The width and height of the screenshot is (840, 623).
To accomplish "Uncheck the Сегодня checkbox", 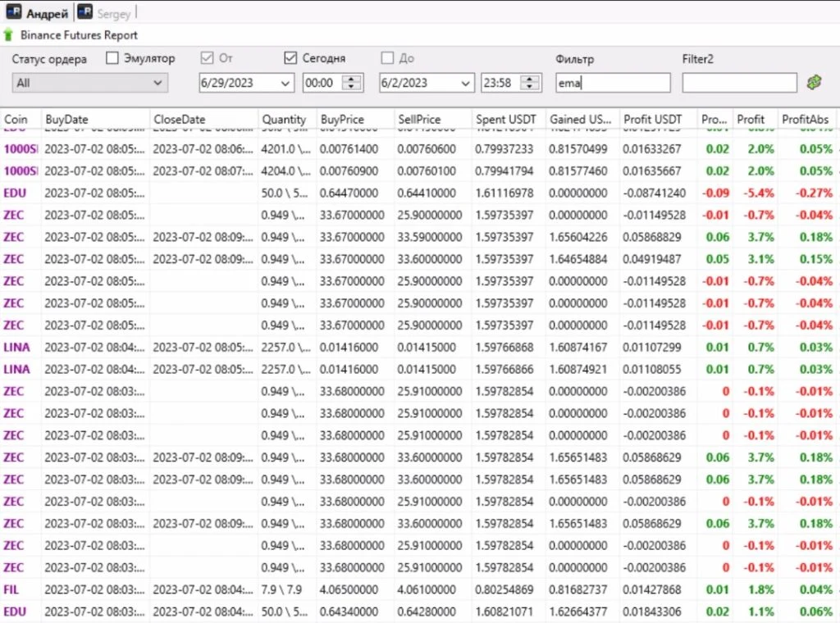I will tap(290, 58).
